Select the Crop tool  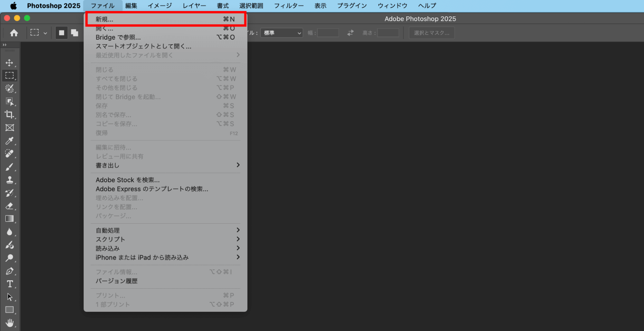[9, 115]
